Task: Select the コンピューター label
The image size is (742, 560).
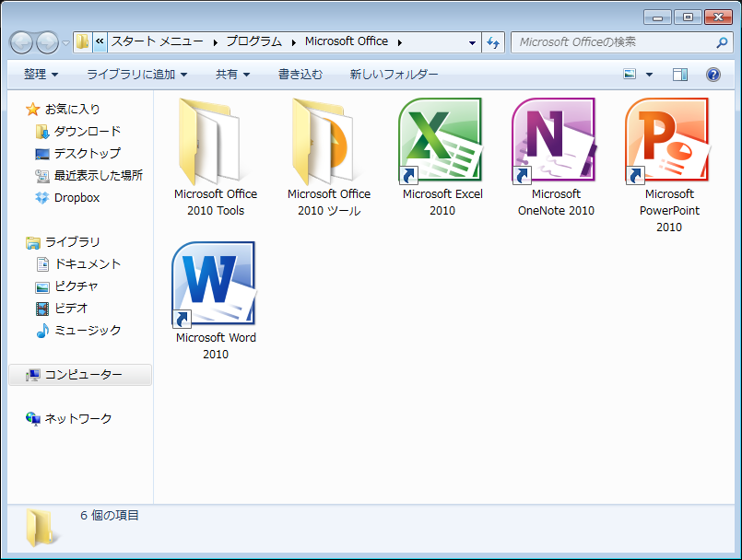Action: tap(83, 375)
